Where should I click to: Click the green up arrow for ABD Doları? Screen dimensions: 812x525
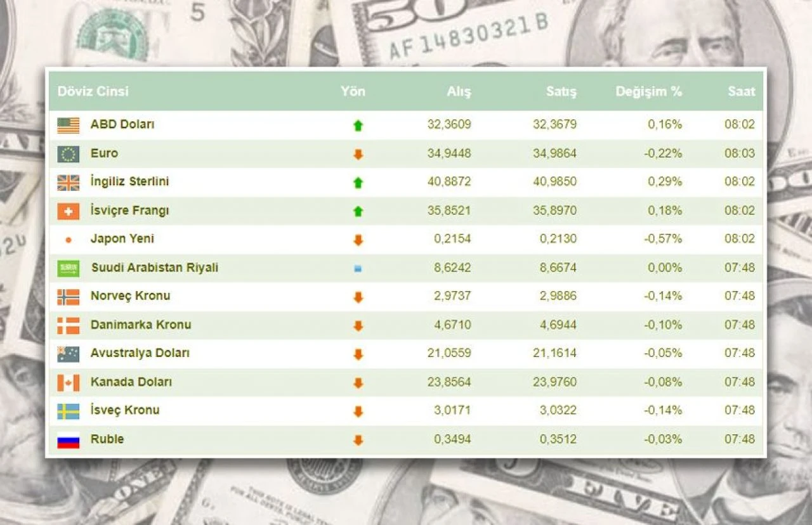[358, 125]
